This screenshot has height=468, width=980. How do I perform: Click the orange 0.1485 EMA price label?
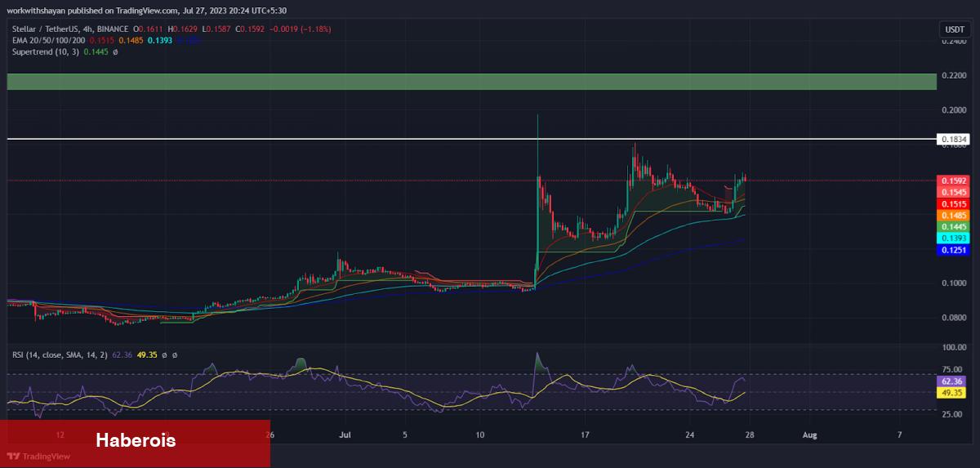pyautogui.click(x=954, y=215)
